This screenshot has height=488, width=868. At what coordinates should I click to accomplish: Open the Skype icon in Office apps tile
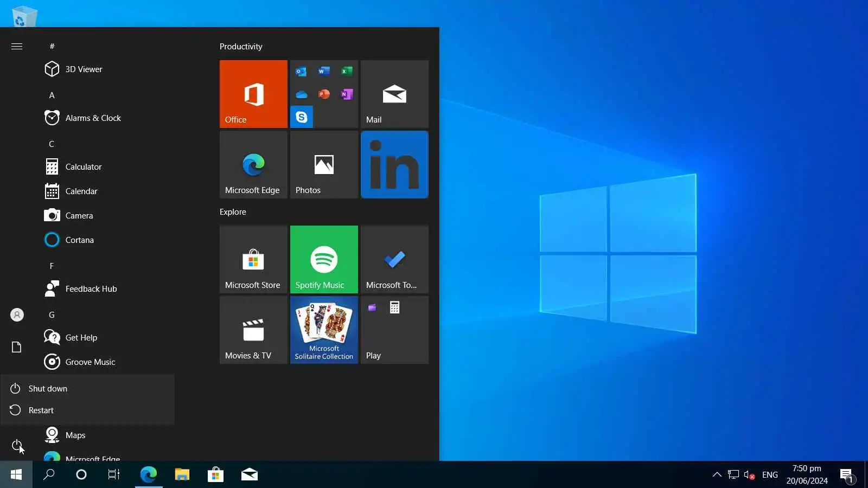coord(302,117)
